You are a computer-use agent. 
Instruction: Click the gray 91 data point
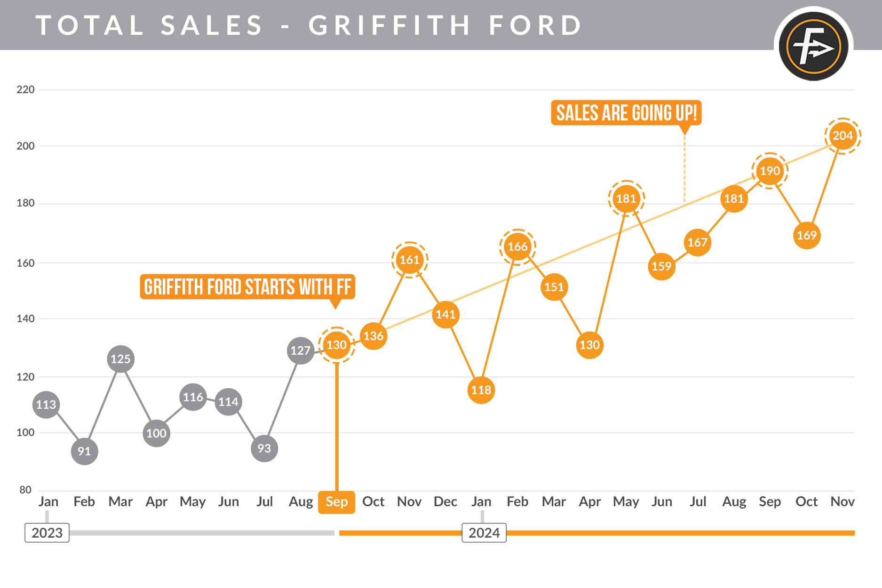(x=85, y=452)
